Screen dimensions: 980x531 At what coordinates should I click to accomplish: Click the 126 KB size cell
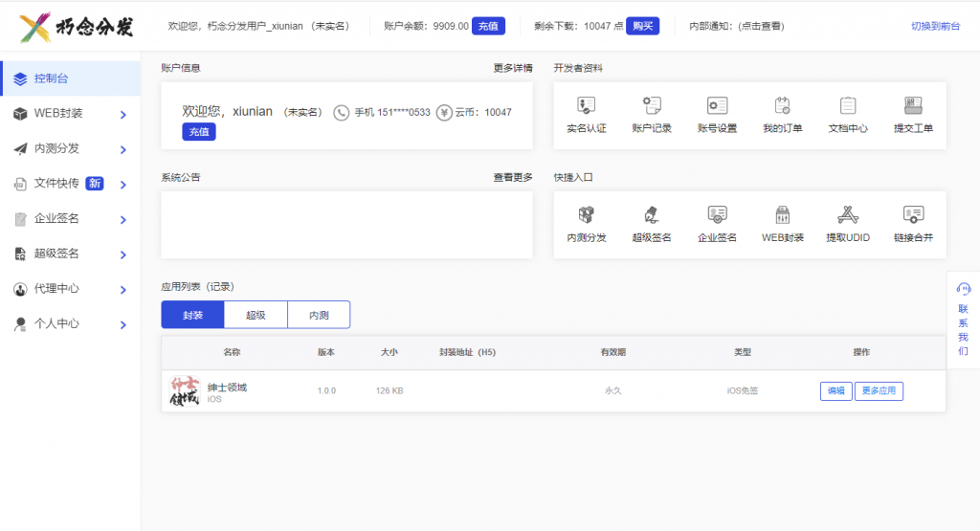pyautogui.click(x=390, y=391)
